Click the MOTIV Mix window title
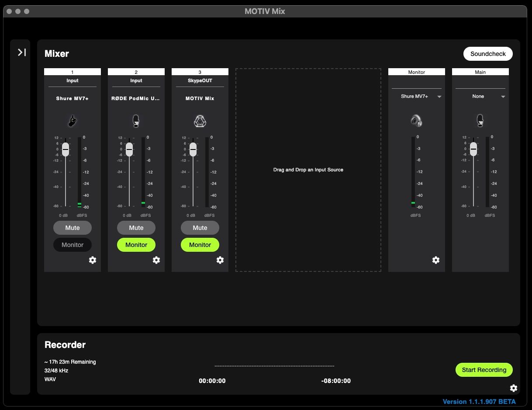Viewport: 532px width, 410px height. point(265,11)
